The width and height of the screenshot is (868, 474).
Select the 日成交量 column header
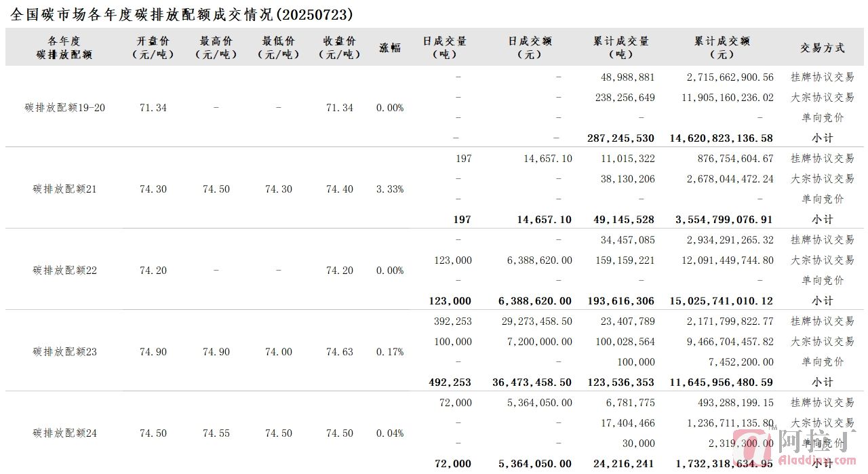tap(444, 47)
